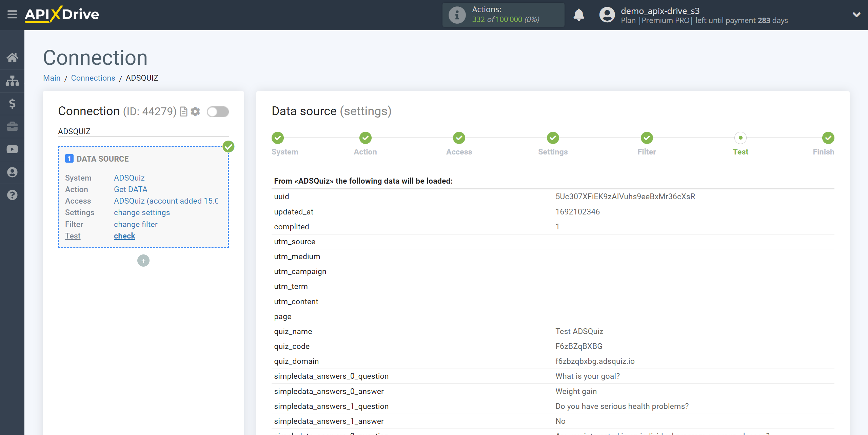Click the complited field row
Viewport: 868px width, 435px height.
[553, 227]
